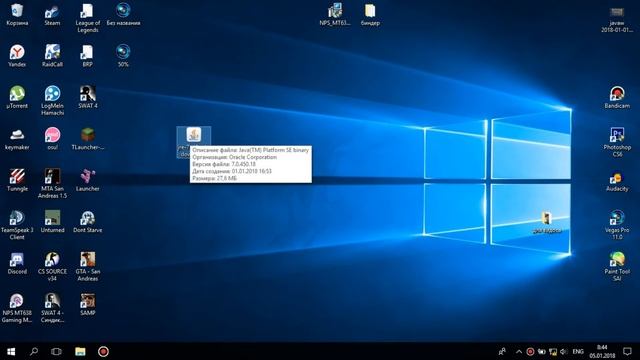The width and height of the screenshot is (640, 360).
Task: Select the 50% desktop icon
Action: click(123, 56)
